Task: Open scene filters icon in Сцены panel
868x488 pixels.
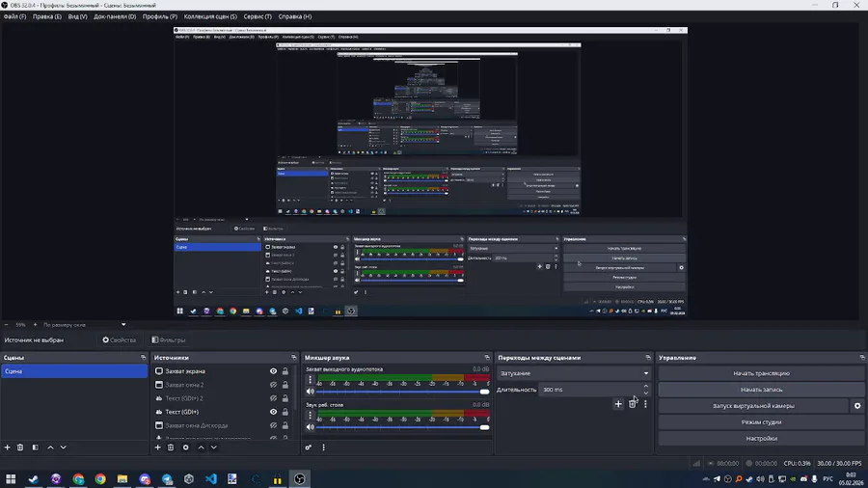Action: point(36,447)
